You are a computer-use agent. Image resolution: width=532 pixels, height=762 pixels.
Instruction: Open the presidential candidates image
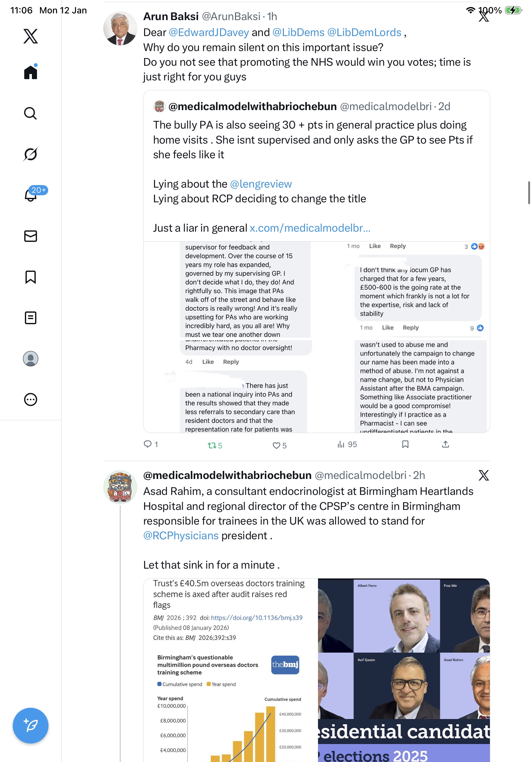pos(404,670)
